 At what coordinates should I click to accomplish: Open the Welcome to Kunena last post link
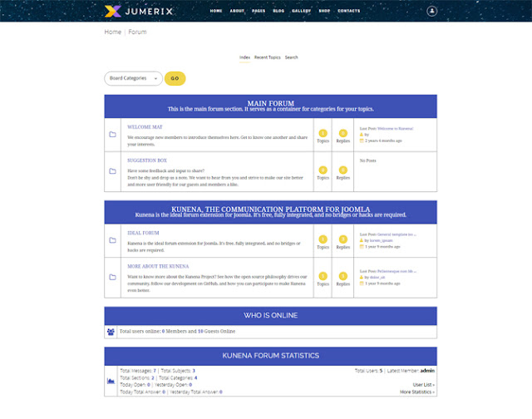(396, 129)
